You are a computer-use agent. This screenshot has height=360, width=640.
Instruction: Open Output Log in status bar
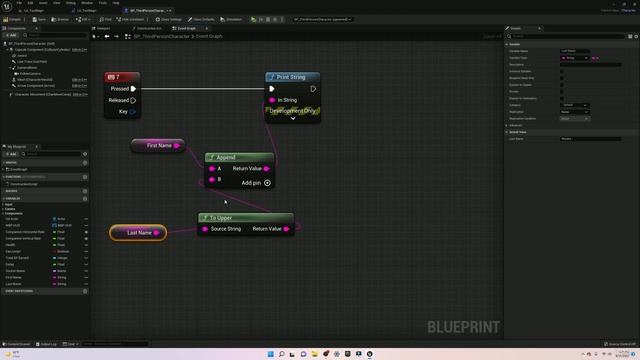[46, 344]
